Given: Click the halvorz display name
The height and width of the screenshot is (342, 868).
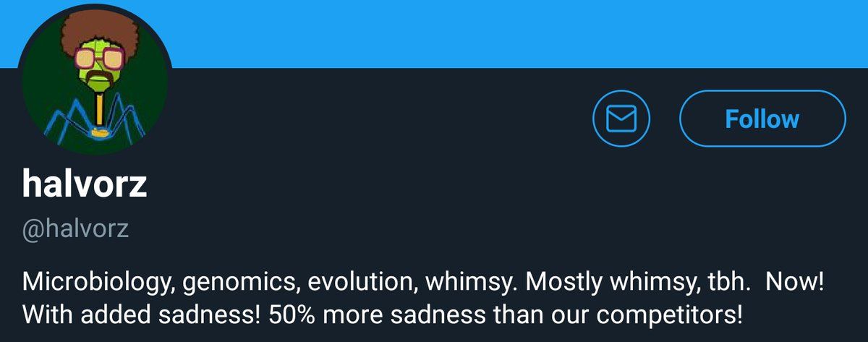Looking at the screenshot, I should [x=85, y=186].
